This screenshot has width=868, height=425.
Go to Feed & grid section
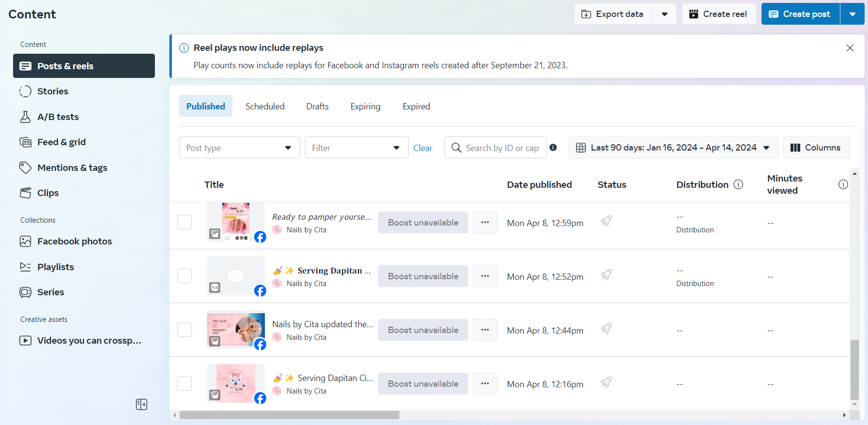click(x=61, y=142)
